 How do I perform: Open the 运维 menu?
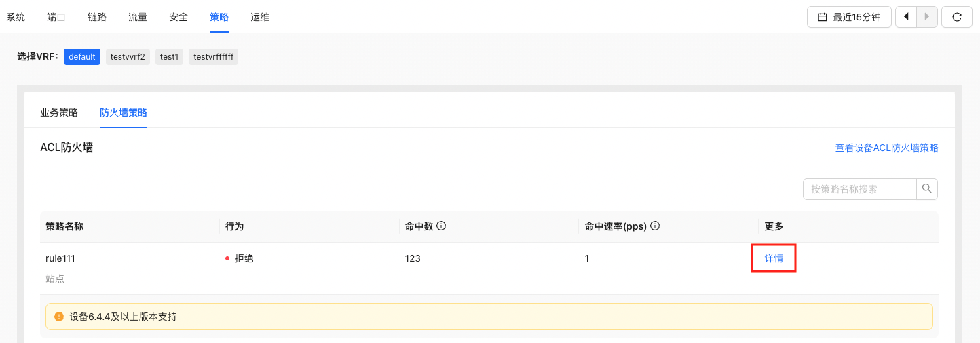tap(260, 17)
